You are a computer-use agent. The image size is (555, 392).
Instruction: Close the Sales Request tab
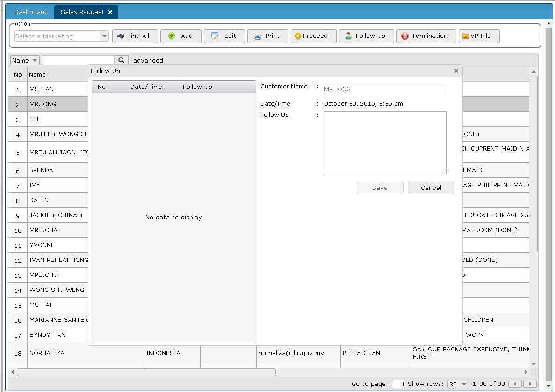pyautogui.click(x=110, y=12)
